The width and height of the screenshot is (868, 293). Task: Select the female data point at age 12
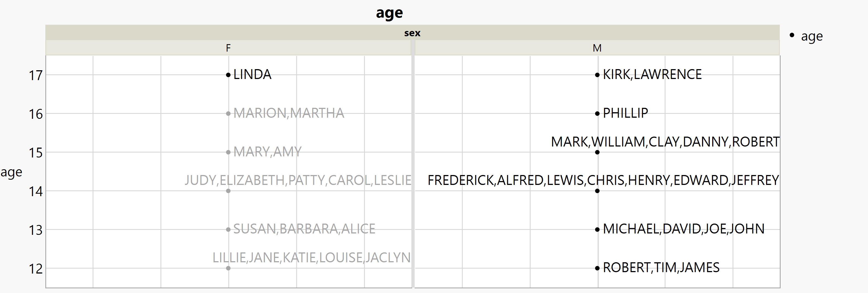(228, 268)
